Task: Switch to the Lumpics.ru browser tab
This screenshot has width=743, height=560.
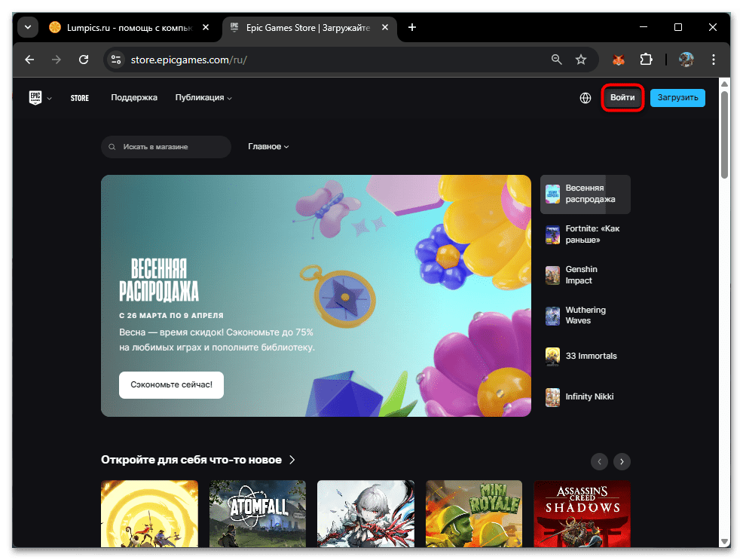Action: (129, 27)
